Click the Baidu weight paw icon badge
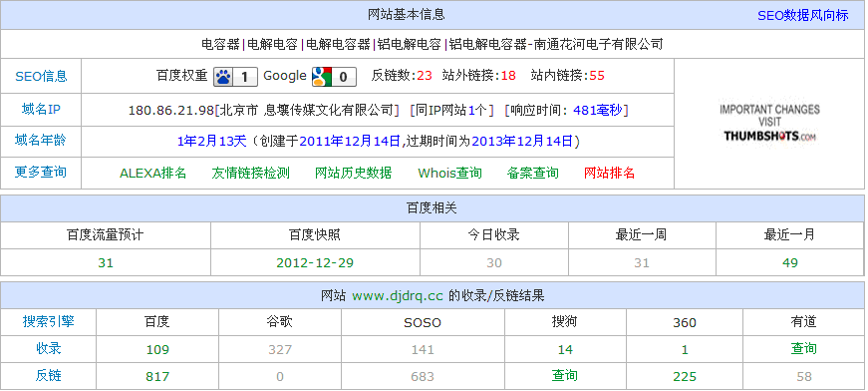The width and height of the screenshot is (868, 391). pyautogui.click(x=235, y=77)
